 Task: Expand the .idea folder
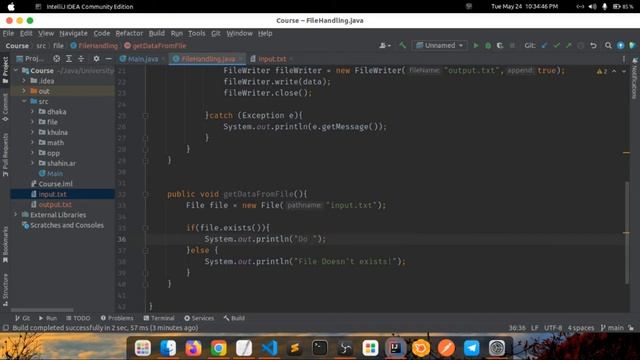[24, 81]
